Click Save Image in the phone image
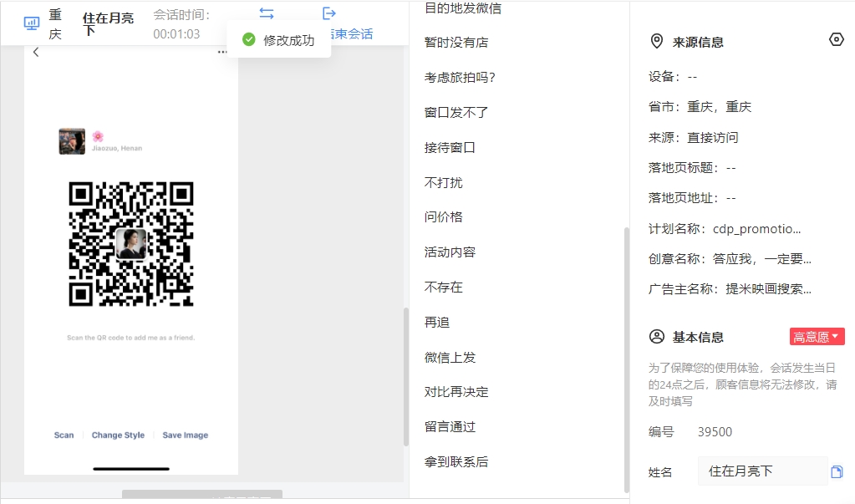855x504 pixels. [x=185, y=435]
